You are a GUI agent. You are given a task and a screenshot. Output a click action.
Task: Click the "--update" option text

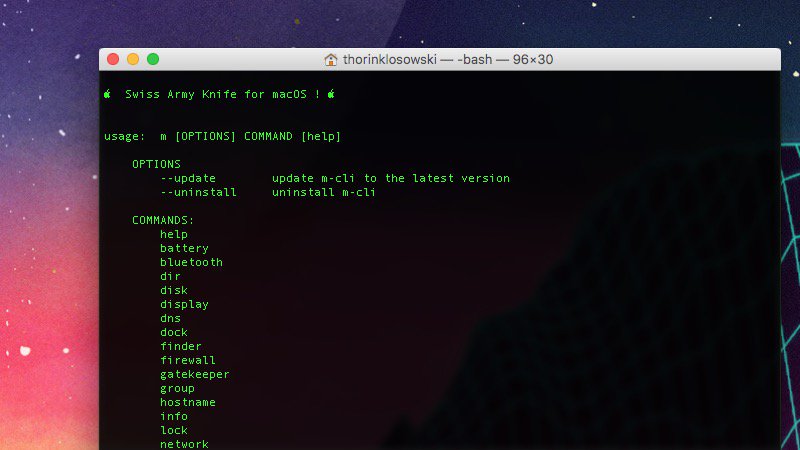pyautogui.click(x=188, y=179)
